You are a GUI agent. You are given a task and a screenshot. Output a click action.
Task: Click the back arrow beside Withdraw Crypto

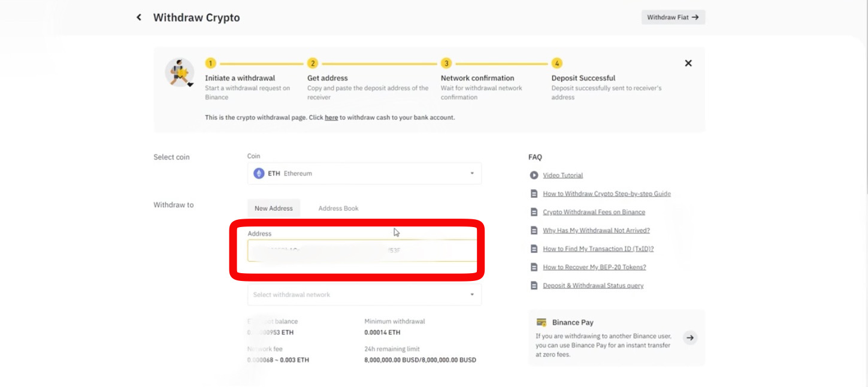tap(138, 17)
